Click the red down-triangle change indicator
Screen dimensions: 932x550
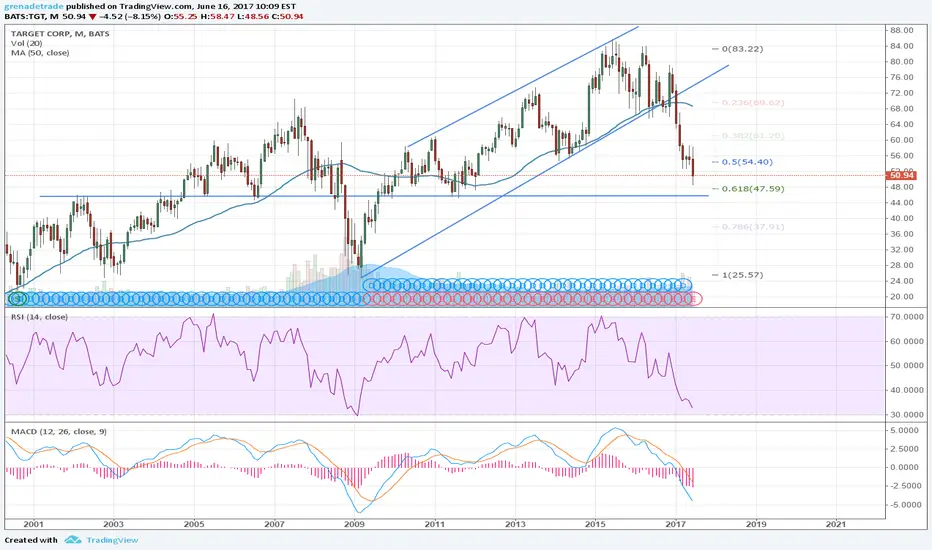(92, 16)
